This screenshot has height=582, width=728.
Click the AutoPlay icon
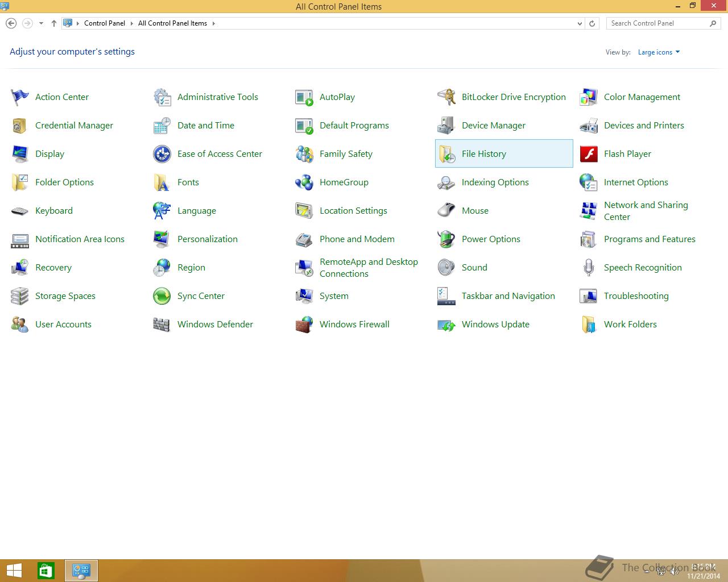(304, 97)
